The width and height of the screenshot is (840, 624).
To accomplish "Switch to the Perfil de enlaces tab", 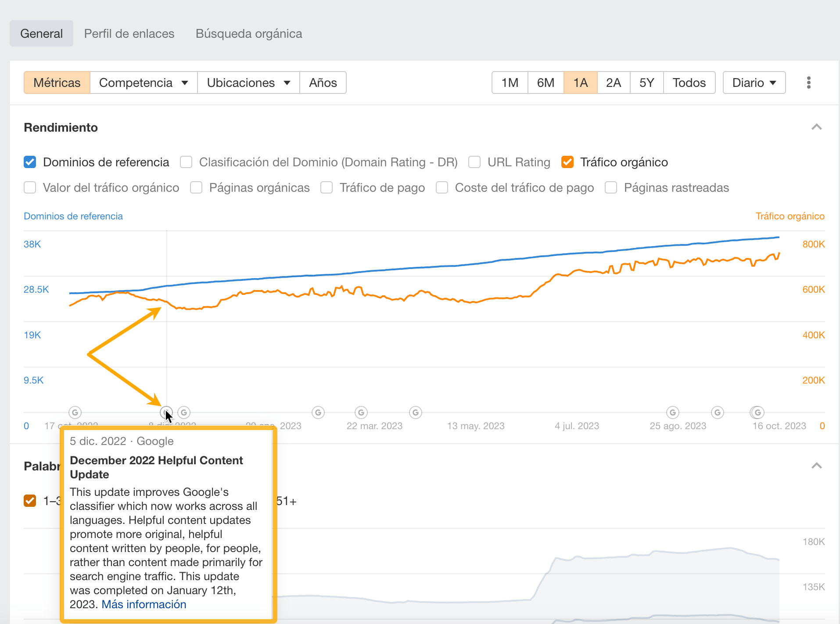I will [129, 33].
